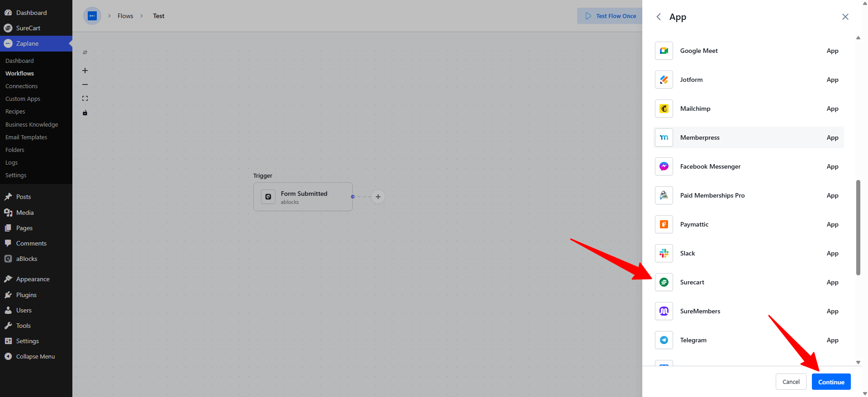Open SureCart in the sidebar
The width and height of the screenshot is (868, 397).
tap(36, 28)
